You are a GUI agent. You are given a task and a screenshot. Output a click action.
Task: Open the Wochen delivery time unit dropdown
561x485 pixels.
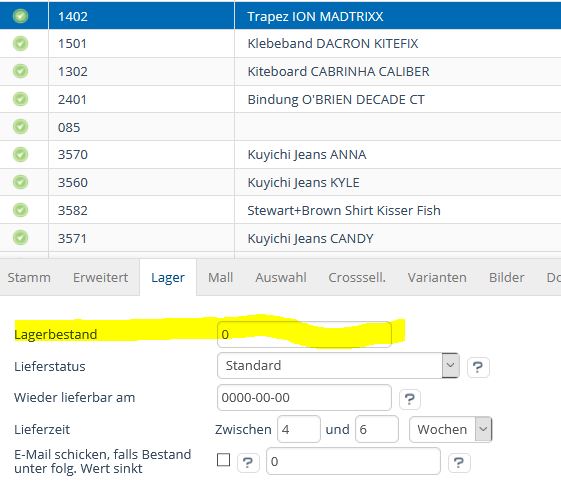point(451,429)
